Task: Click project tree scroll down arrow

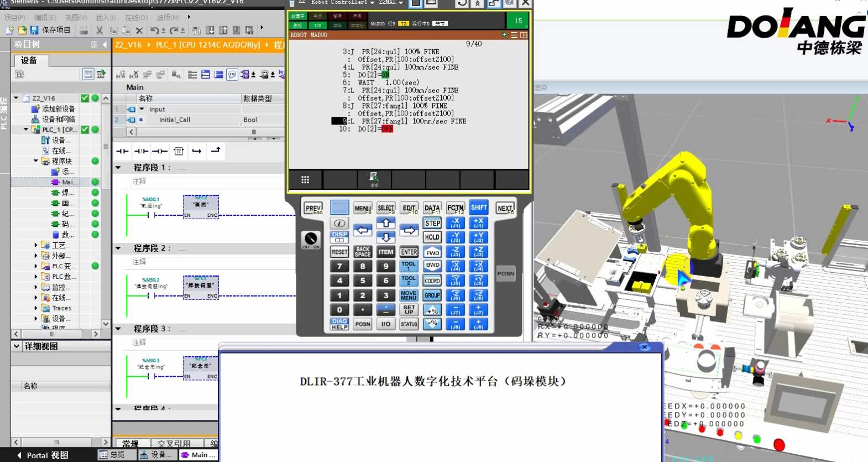Action: point(106,324)
